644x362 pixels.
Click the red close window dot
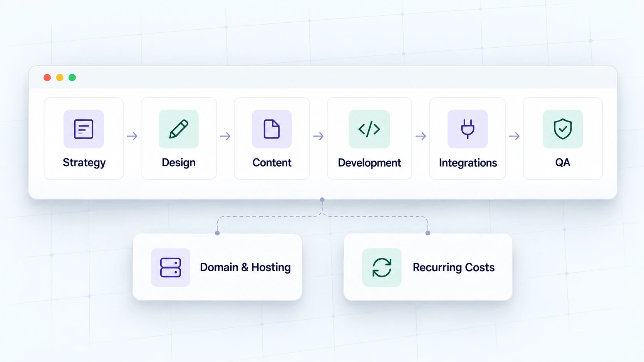[x=47, y=78]
